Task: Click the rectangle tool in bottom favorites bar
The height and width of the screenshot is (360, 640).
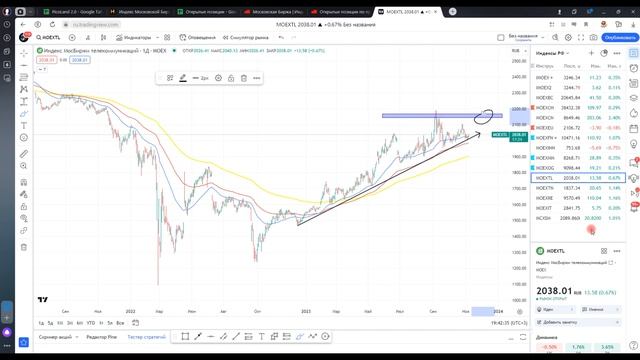Action: [185, 336]
